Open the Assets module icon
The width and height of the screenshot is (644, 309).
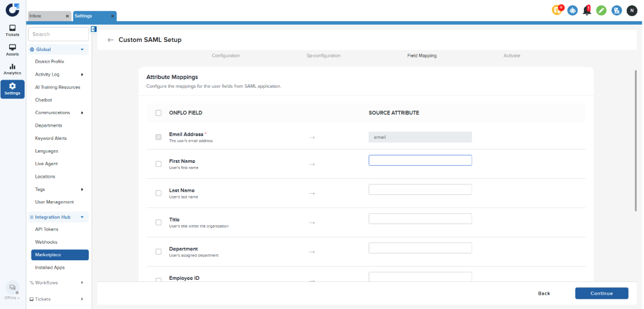pos(13,50)
